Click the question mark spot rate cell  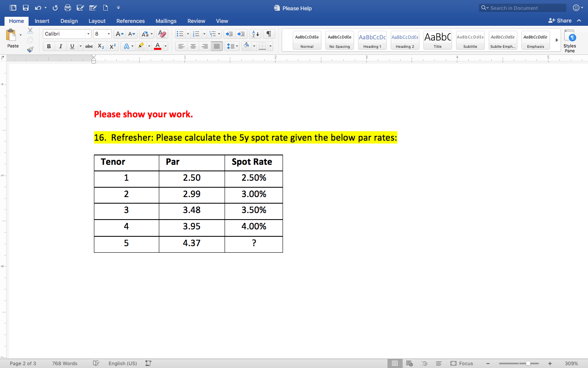click(x=254, y=244)
